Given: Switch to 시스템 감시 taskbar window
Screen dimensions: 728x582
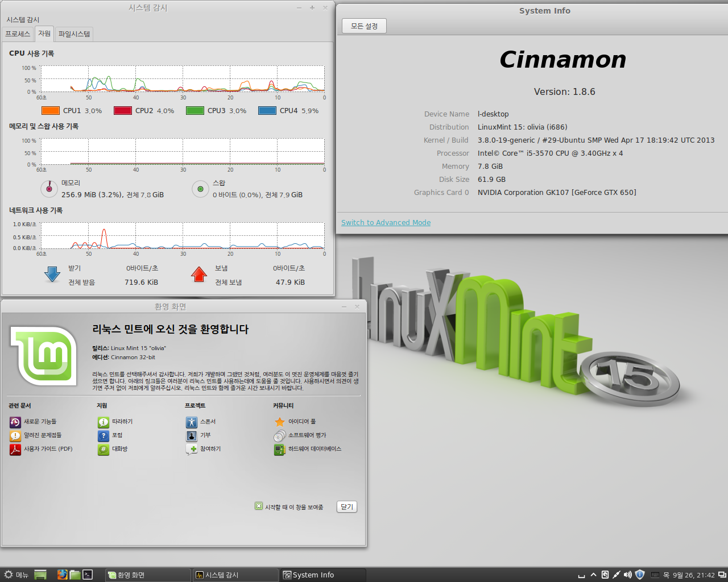Looking at the screenshot, I should [x=235, y=575].
